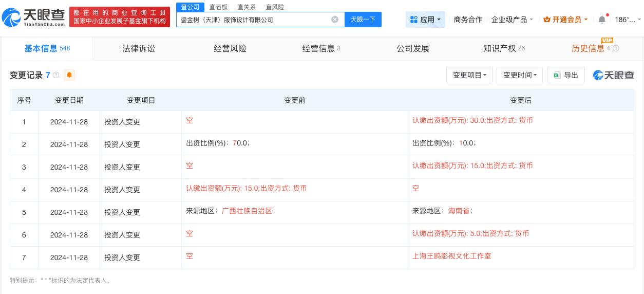Screen dimensions: 644x294
Task: Click the Excel icon on the 导出 button
Action: pyautogui.click(x=557, y=75)
